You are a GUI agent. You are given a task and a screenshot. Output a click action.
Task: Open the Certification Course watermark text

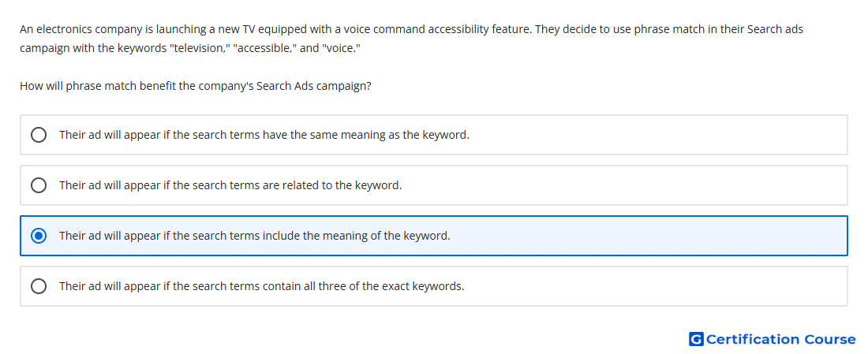[x=780, y=339]
